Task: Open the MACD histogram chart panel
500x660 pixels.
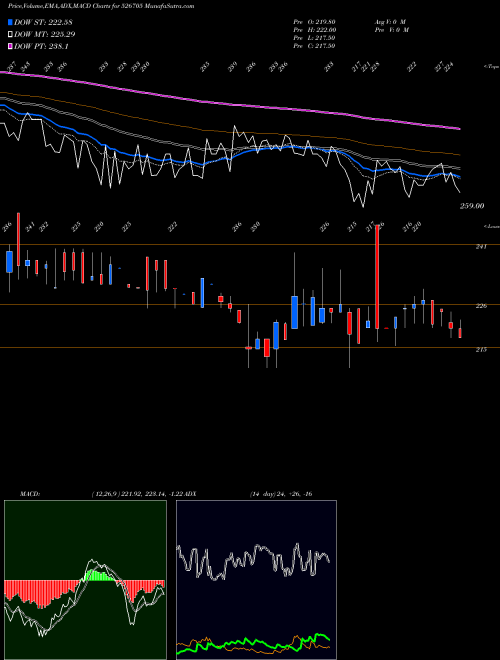Action: pos(85,580)
